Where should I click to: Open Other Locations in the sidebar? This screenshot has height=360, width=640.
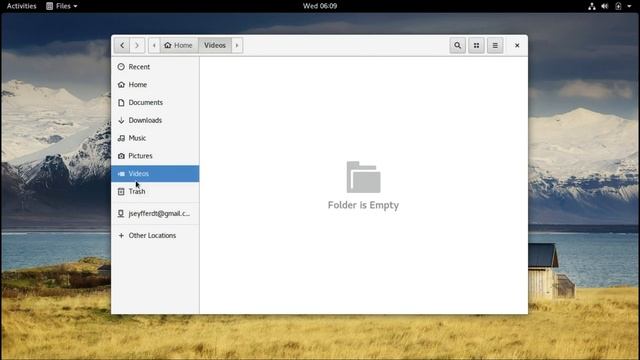(x=155, y=236)
